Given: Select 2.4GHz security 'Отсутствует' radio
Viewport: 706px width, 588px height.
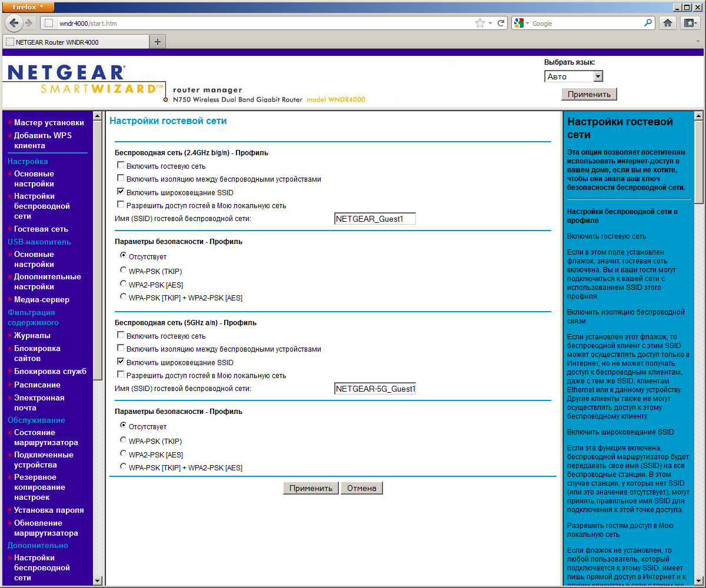Looking at the screenshot, I should click(x=123, y=256).
